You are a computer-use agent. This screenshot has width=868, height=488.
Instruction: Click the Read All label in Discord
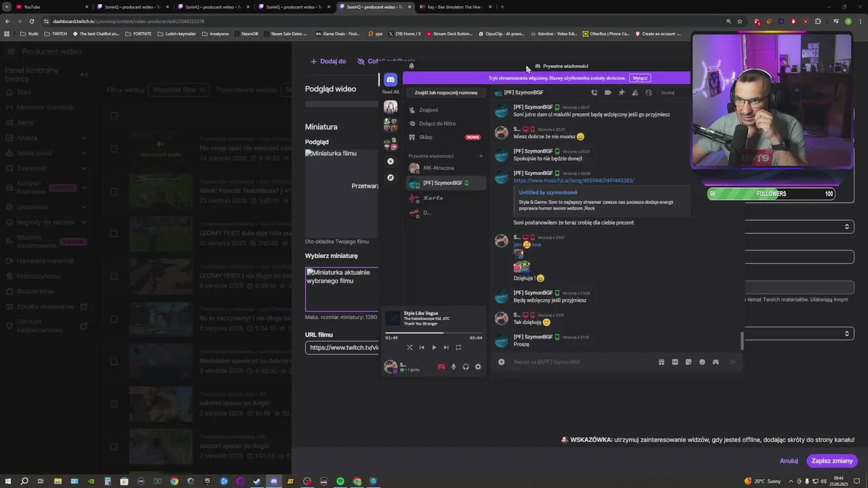pos(391,91)
